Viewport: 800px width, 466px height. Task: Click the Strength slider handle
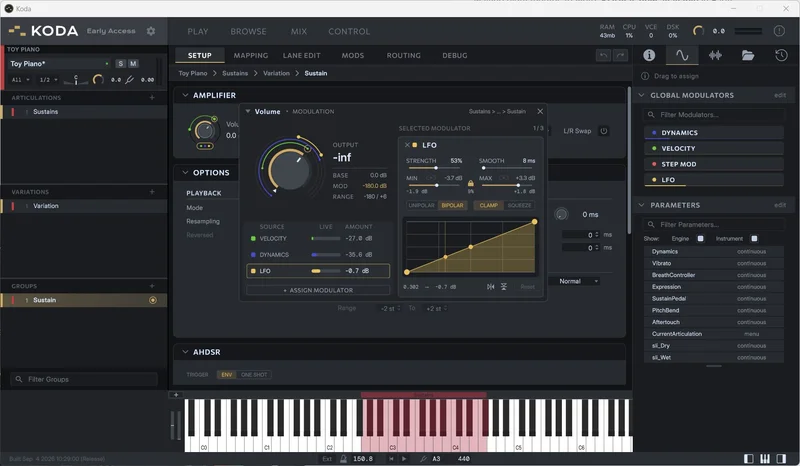436,168
